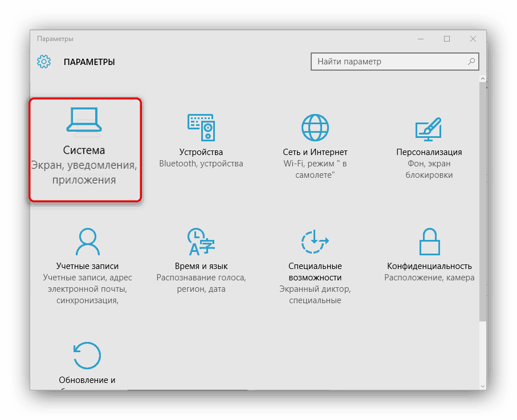Screen dimensions: 517x420
Task: Click the Экран, уведомления, приложения description text
Action: pos(84,173)
